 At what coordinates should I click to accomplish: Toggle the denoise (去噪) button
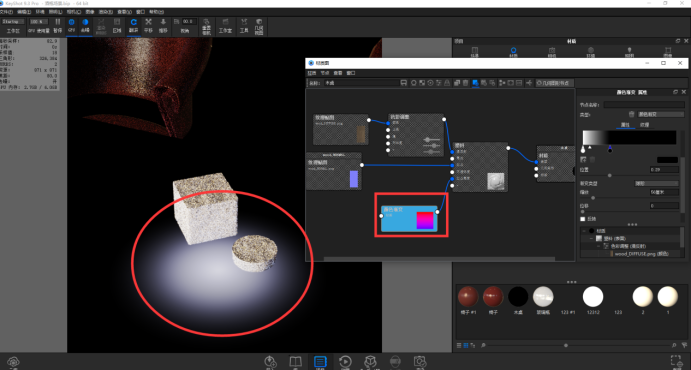pos(85,26)
